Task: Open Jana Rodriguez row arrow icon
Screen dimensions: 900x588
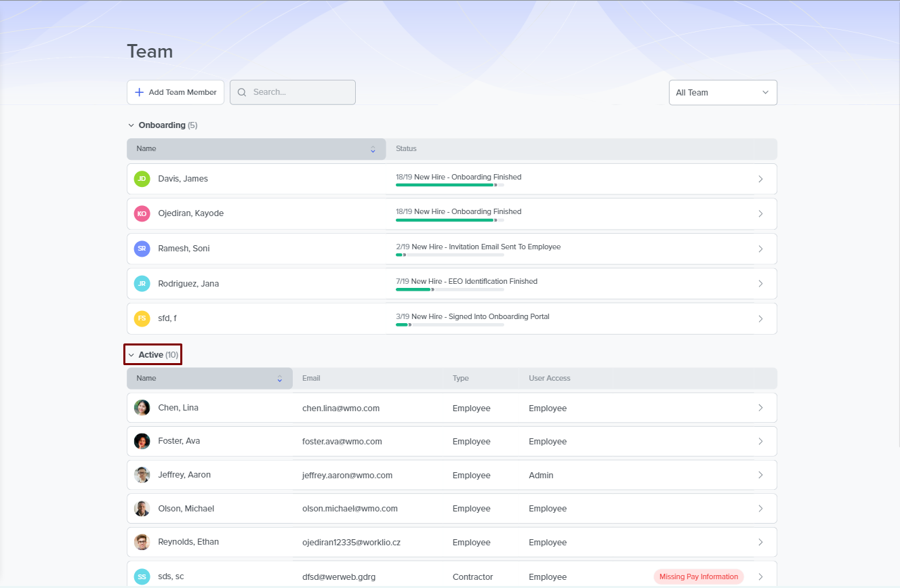Action: [760, 284]
